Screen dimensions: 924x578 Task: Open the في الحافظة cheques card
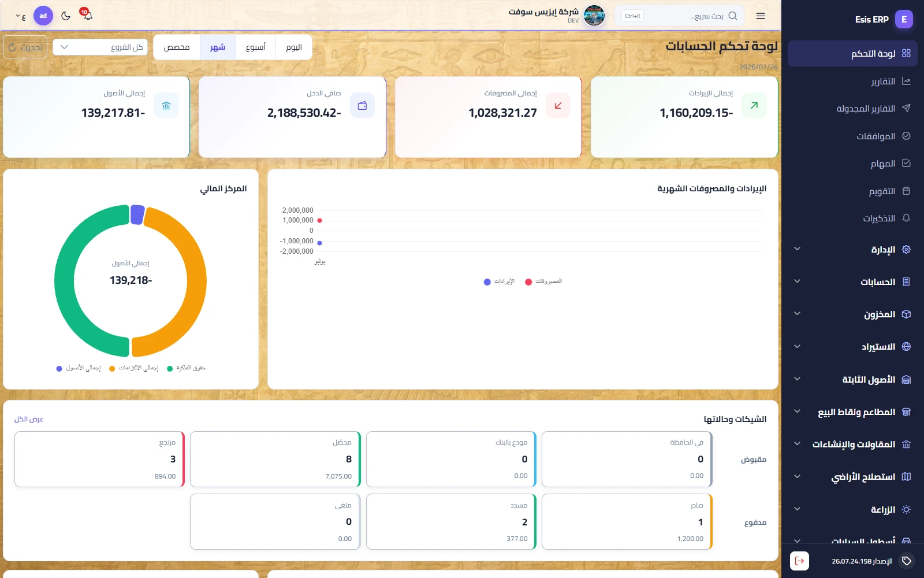click(x=627, y=459)
